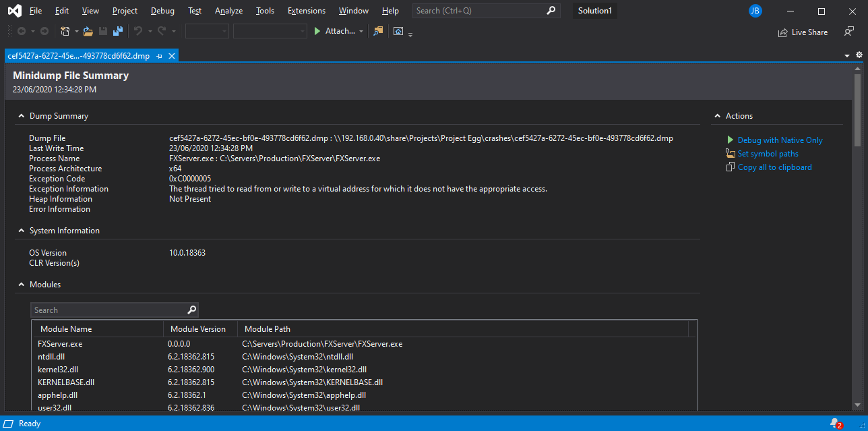This screenshot has height=431, width=868.
Task: Open the Analyze menu
Action: click(228, 11)
